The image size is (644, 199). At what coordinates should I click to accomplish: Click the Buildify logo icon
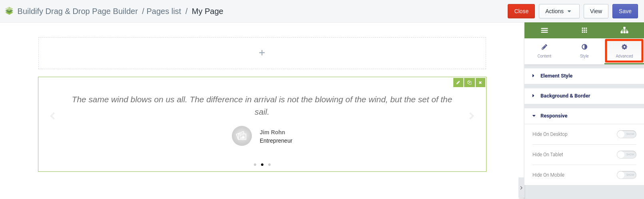point(9,11)
